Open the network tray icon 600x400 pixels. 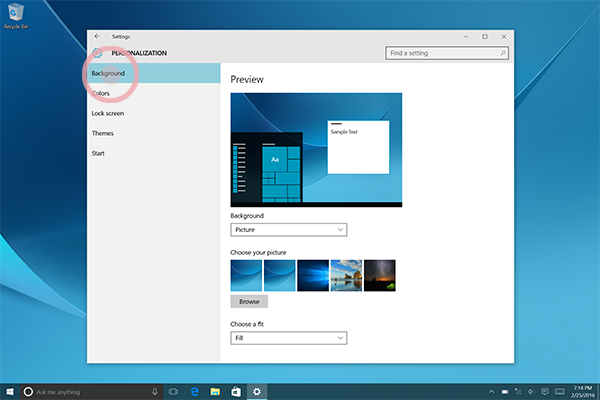pos(518,392)
